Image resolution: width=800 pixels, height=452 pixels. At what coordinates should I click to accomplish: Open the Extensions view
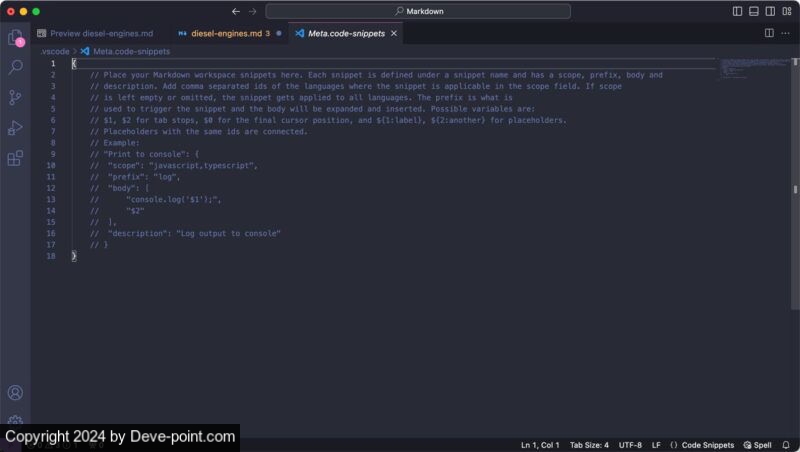(15, 158)
